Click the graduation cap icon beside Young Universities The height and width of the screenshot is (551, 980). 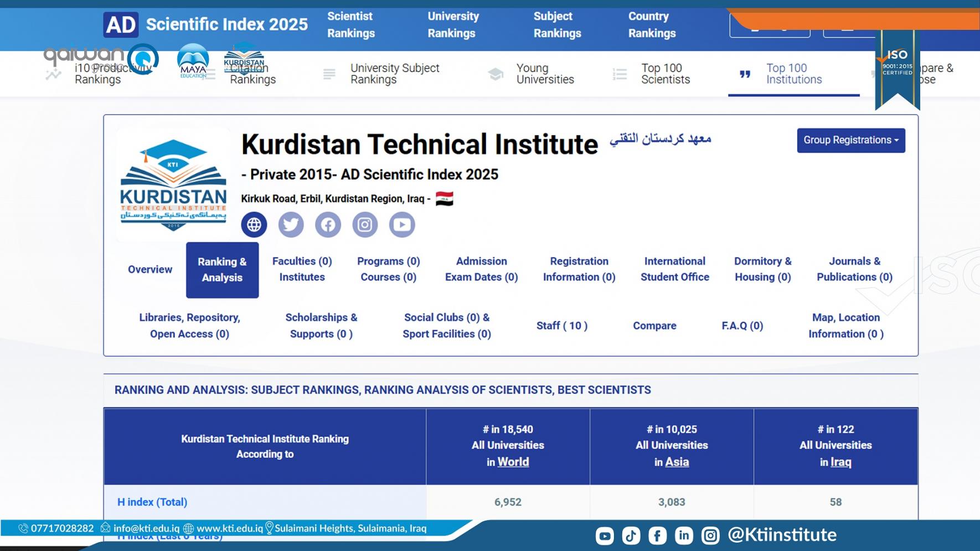coord(496,74)
